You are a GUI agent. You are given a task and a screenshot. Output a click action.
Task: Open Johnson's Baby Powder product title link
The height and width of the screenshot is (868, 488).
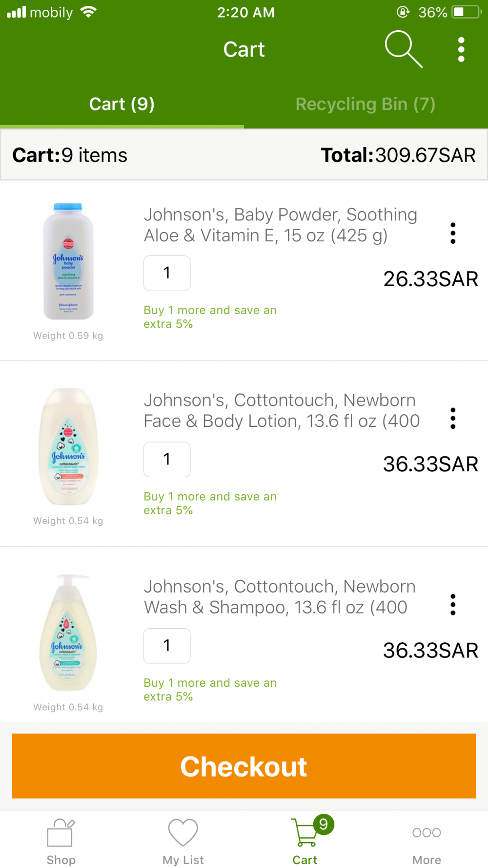(x=280, y=225)
